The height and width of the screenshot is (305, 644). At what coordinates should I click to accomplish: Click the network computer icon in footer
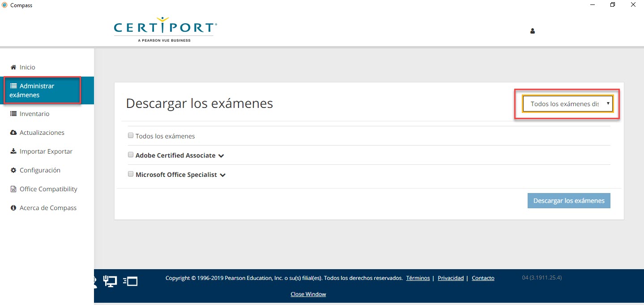[110, 281]
